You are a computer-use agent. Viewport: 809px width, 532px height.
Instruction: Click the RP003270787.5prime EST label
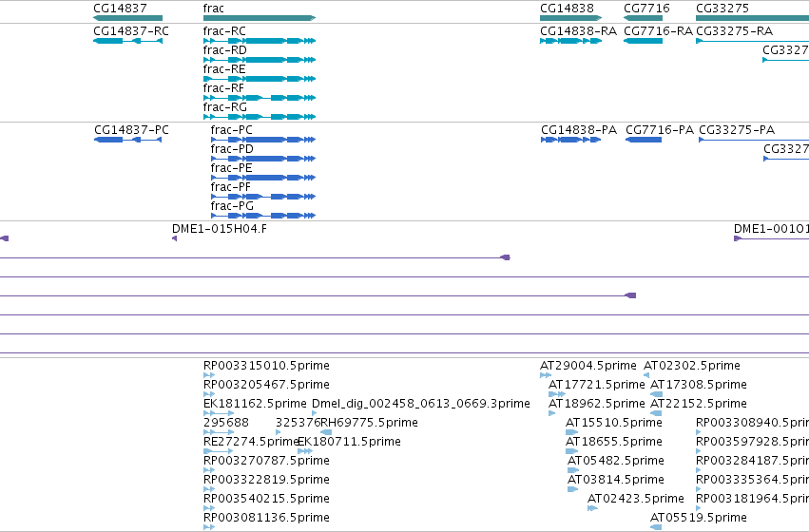pos(266,461)
